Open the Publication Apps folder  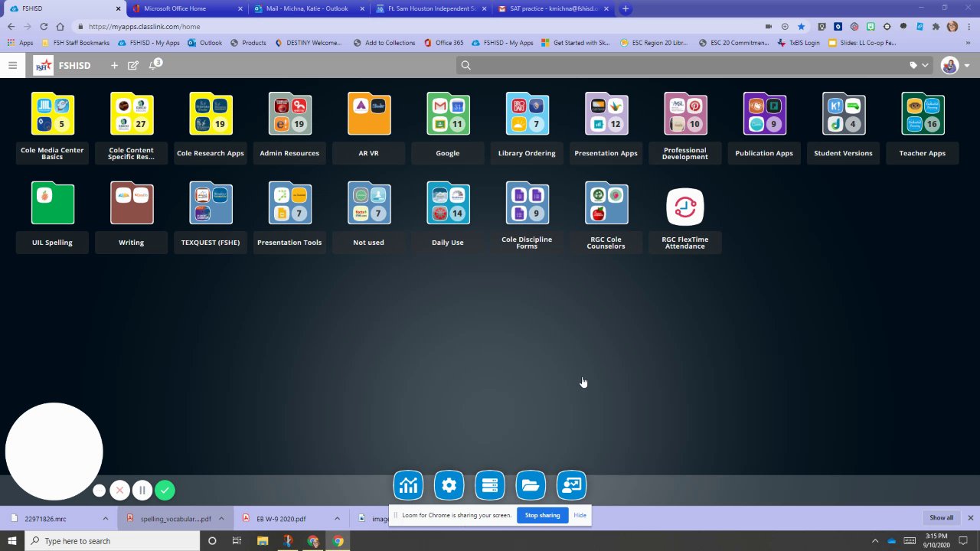click(764, 115)
